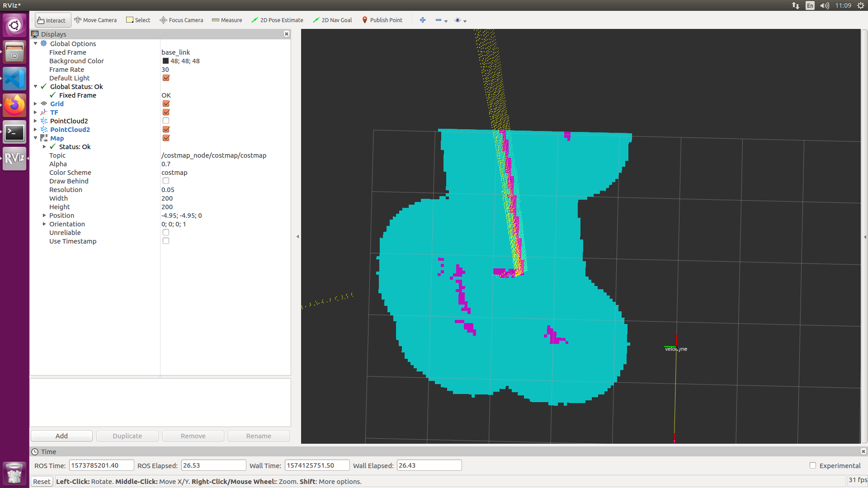The image size is (868, 488).
Task: Activate 2D Nav Goal tool
Action: pyautogui.click(x=332, y=20)
